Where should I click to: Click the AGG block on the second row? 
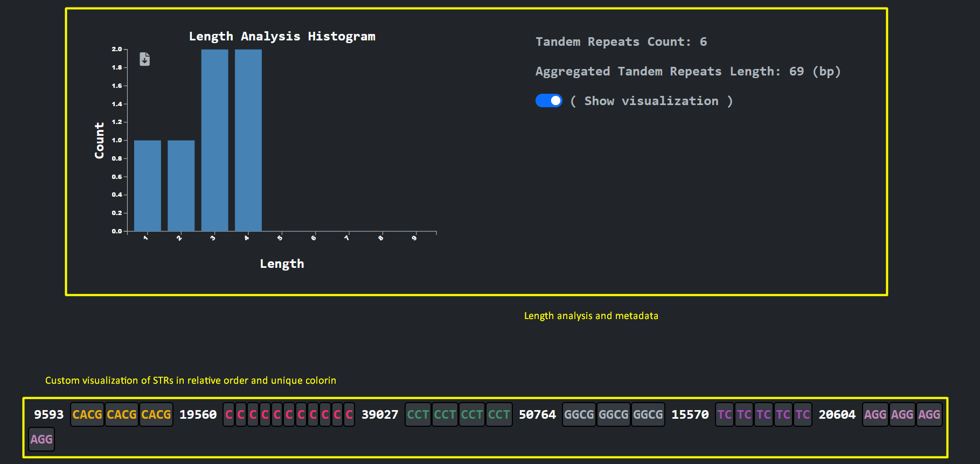coord(41,439)
